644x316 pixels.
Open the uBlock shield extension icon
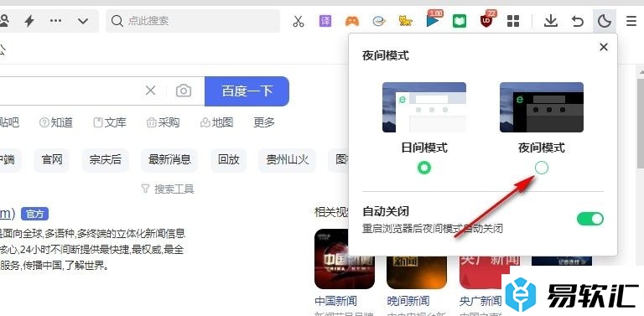pyautogui.click(x=487, y=19)
